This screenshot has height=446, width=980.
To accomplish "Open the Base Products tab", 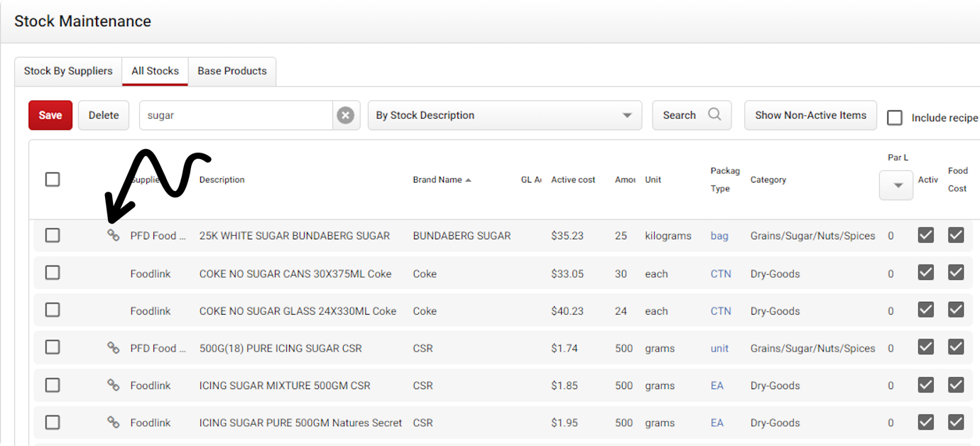I will pos(232,71).
